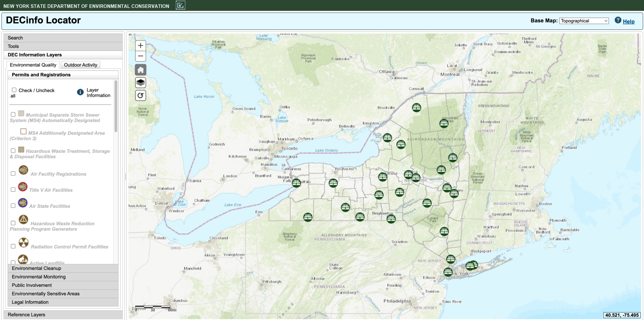Click the map refresh/reset icon
The image size is (644, 320).
pos(141,95)
